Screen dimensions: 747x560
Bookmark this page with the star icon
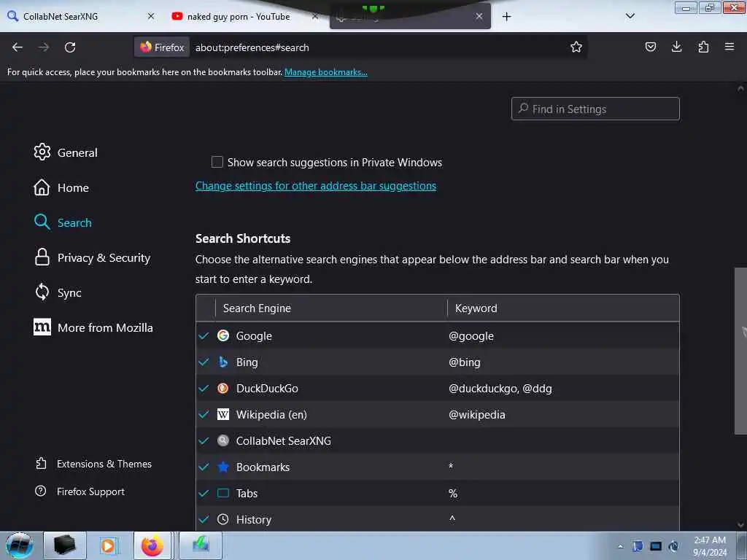576,47
